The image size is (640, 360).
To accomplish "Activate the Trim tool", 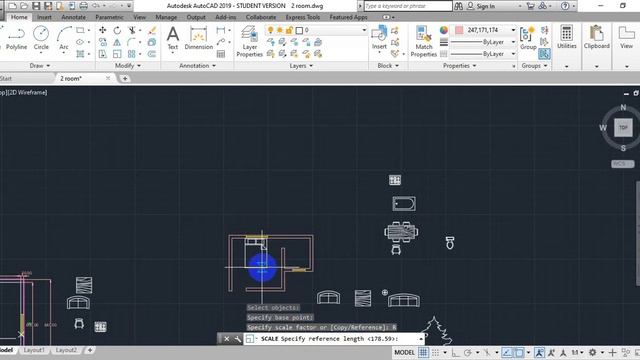I will (x=132, y=30).
